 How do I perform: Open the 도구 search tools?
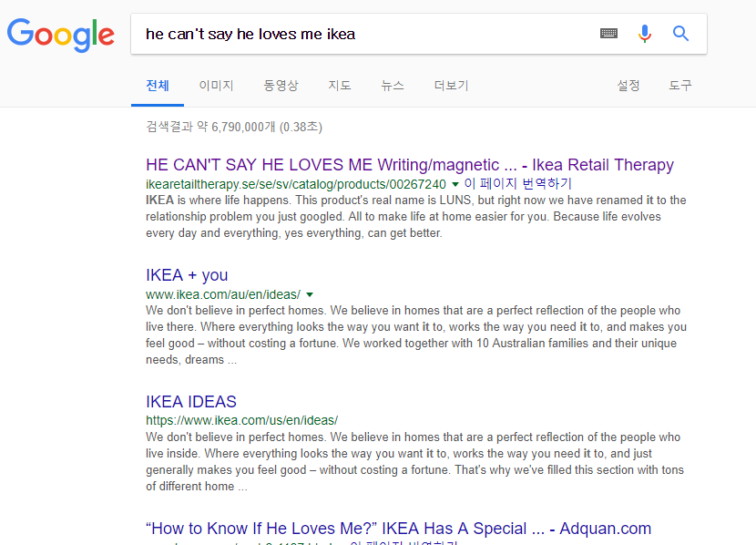pyautogui.click(x=680, y=86)
